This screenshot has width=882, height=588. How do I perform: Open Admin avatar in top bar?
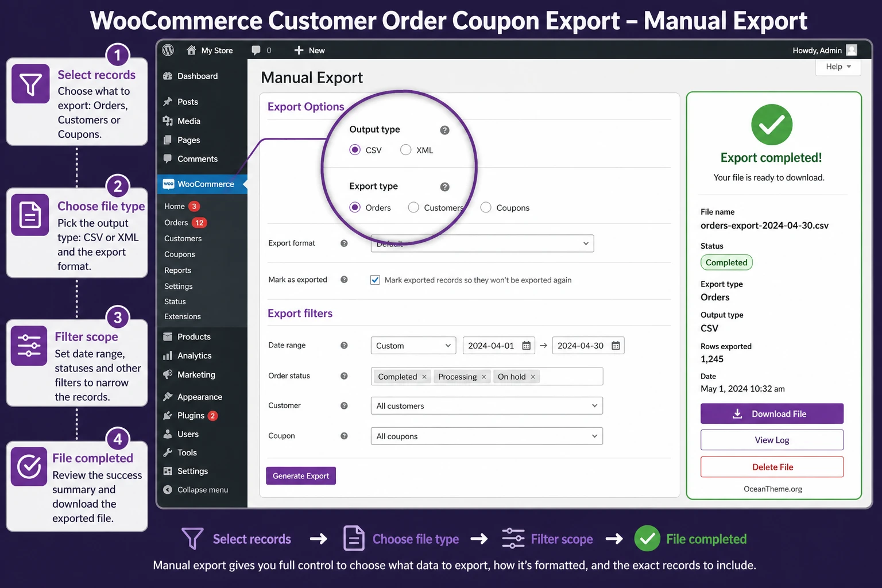tap(852, 50)
